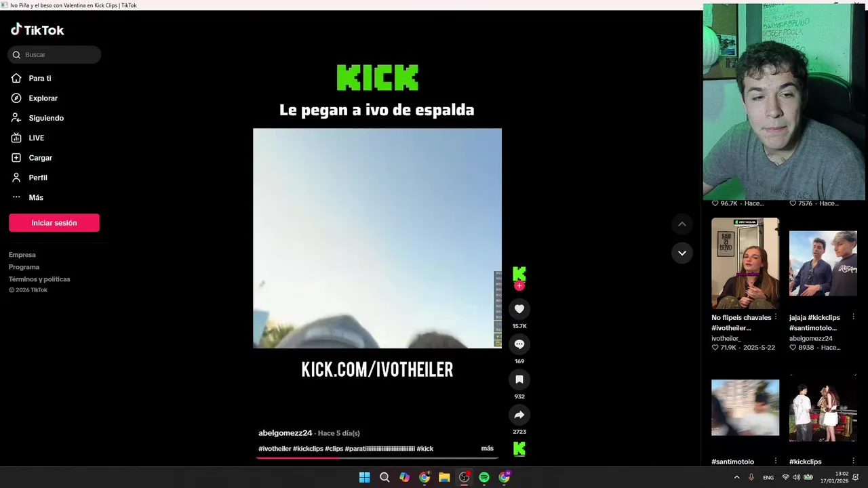Open the first Chrome taskbar icon
Image resolution: width=868 pixels, height=488 pixels.
[x=425, y=477]
